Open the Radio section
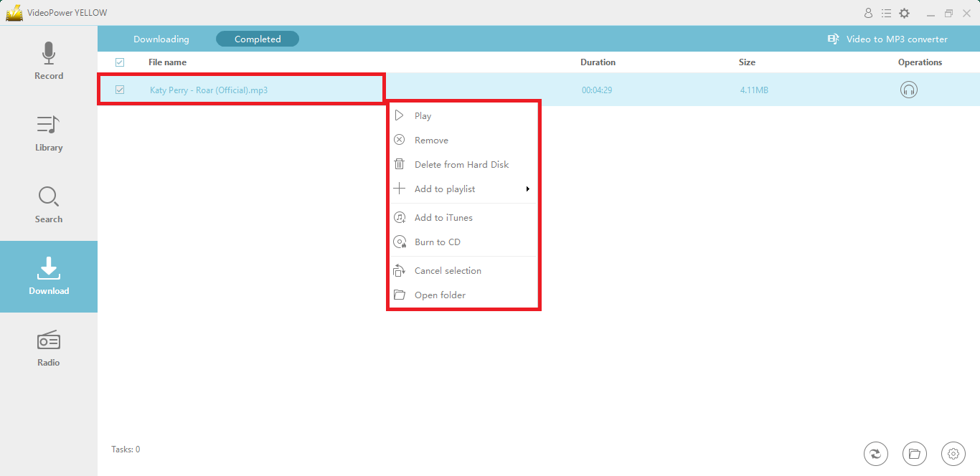 [49, 348]
